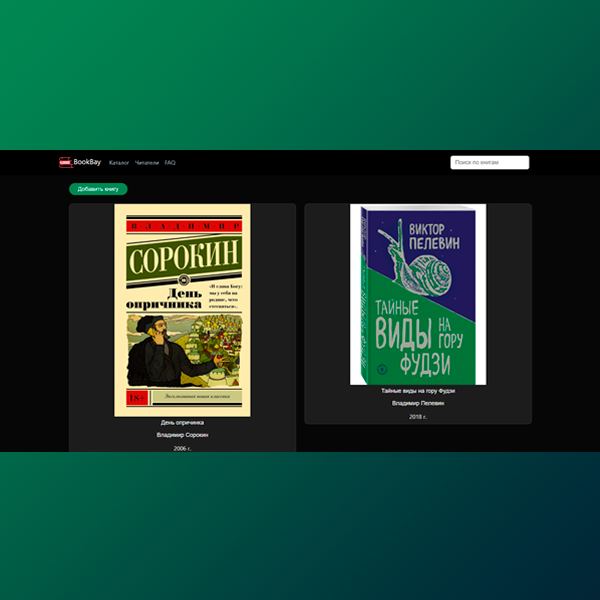
Task: Click the BookBay logo icon
Action: pos(65,162)
